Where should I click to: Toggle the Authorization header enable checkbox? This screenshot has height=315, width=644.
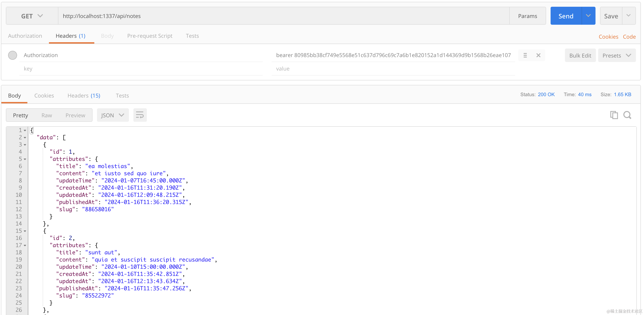click(x=13, y=55)
